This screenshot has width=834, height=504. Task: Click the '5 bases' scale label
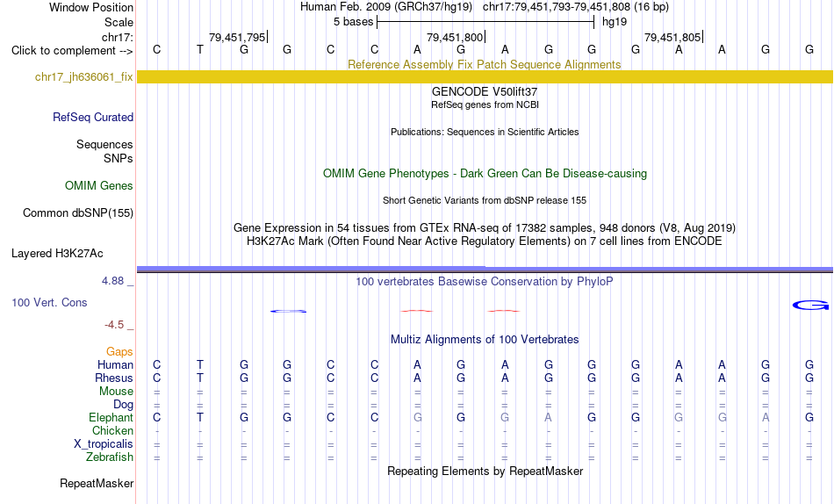point(353,22)
